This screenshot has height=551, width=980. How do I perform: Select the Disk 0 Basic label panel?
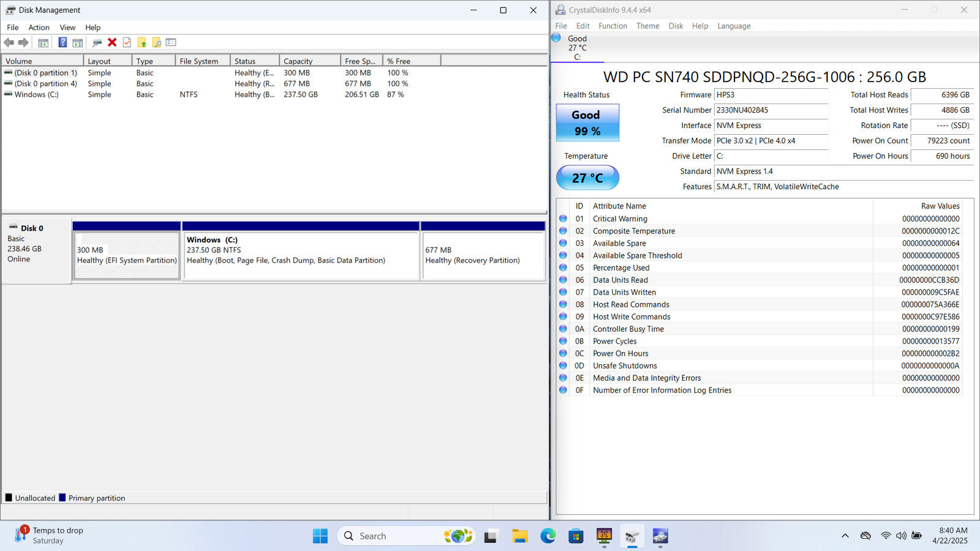click(36, 251)
